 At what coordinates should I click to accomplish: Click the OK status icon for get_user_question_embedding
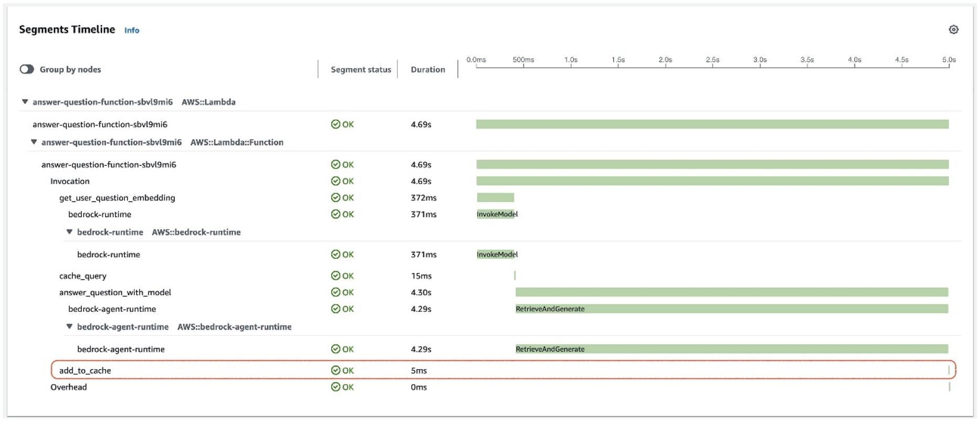[x=335, y=198]
